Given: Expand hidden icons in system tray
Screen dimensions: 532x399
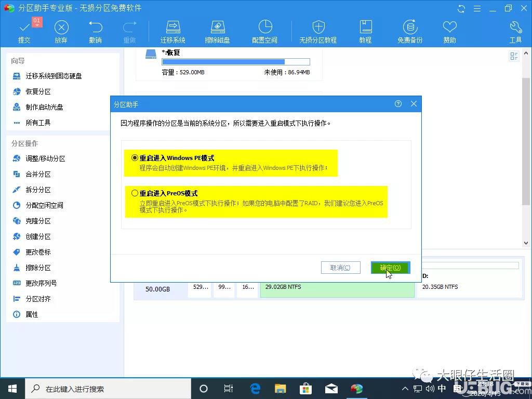Looking at the screenshot, I should (x=404, y=388).
